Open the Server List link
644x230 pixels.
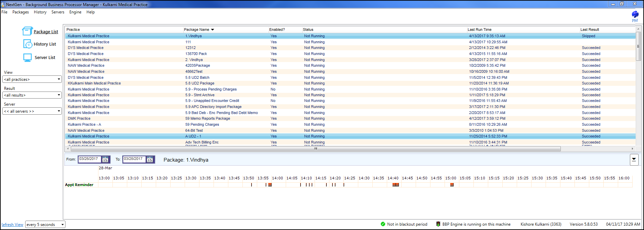point(45,57)
